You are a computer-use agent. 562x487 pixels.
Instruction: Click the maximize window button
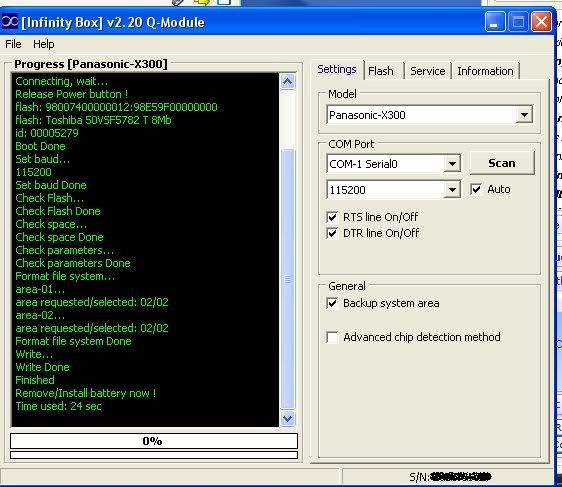(518, 22)
